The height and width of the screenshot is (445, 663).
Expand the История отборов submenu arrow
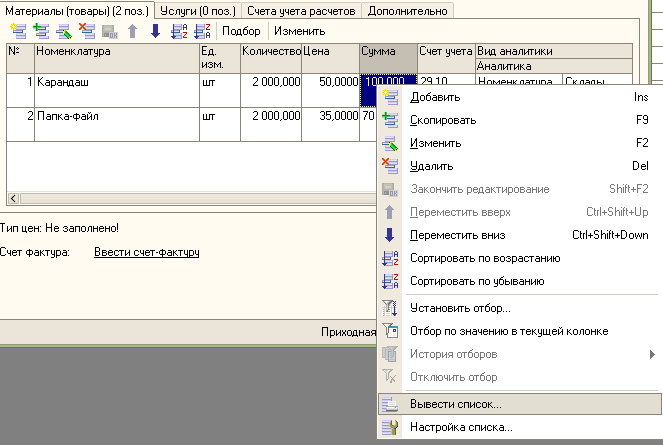pyautogui.click(x=652, y=354)
